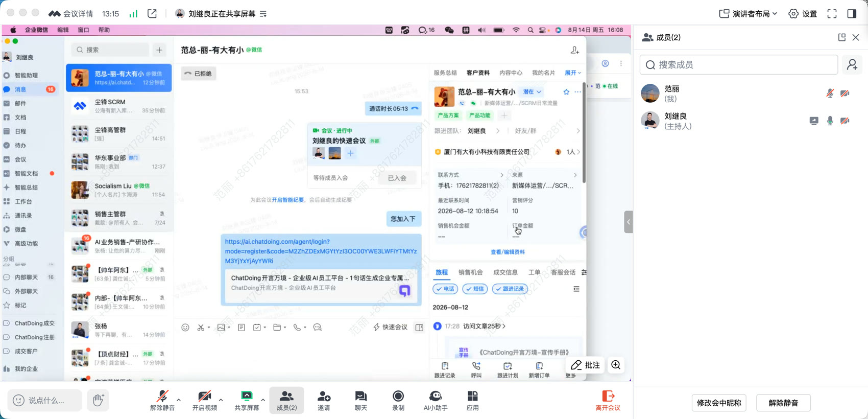The height and width of the screenshot is (419, 868).
Task: Switch to the 客户资料 tab
Action: 478,73
